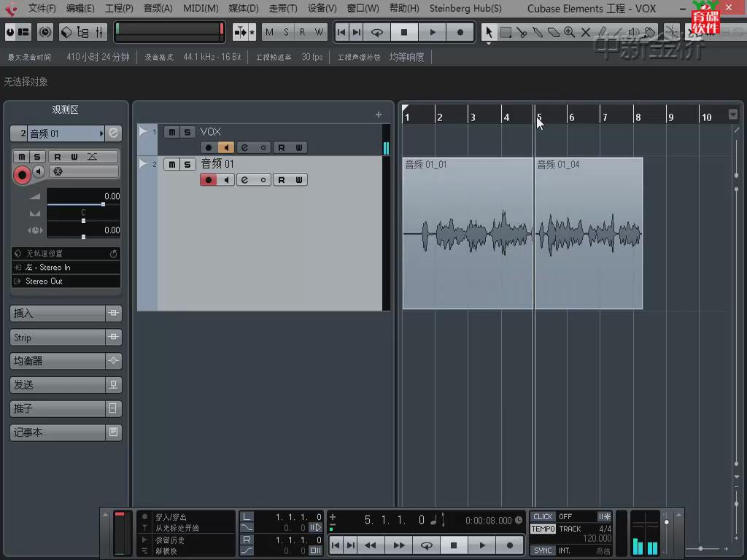
Task: Open the Steinberg Hub(S) menu
Action: pos(465,9)
